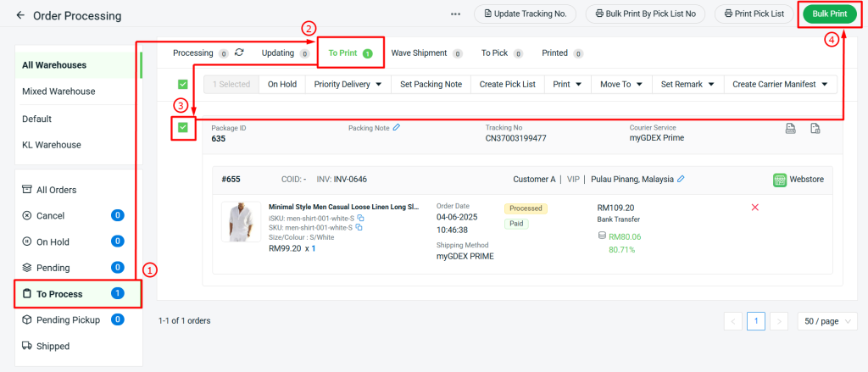
Task: Go back using the arrow beside Order Processing
Action: tap(20, 15)
